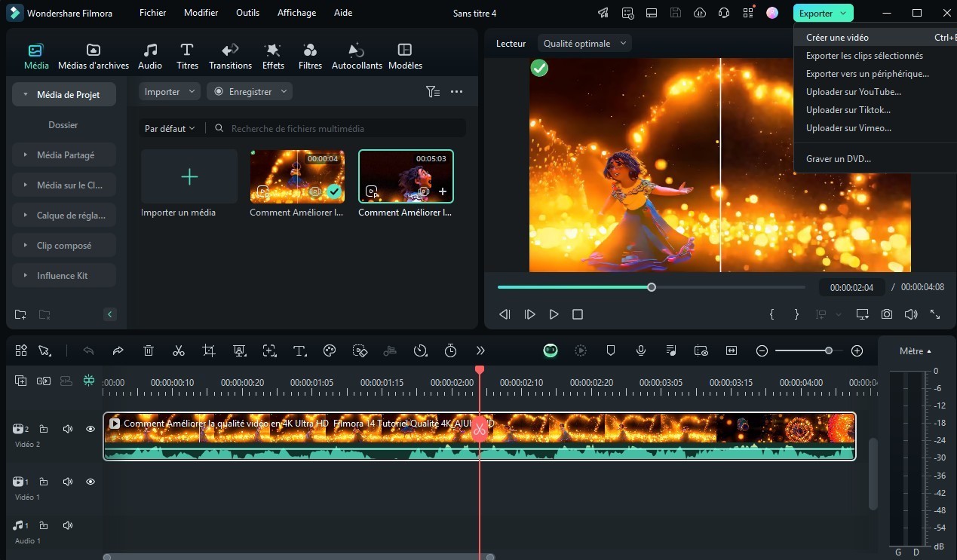
Task: Open the color palette tool
Action: click(330, 350)
